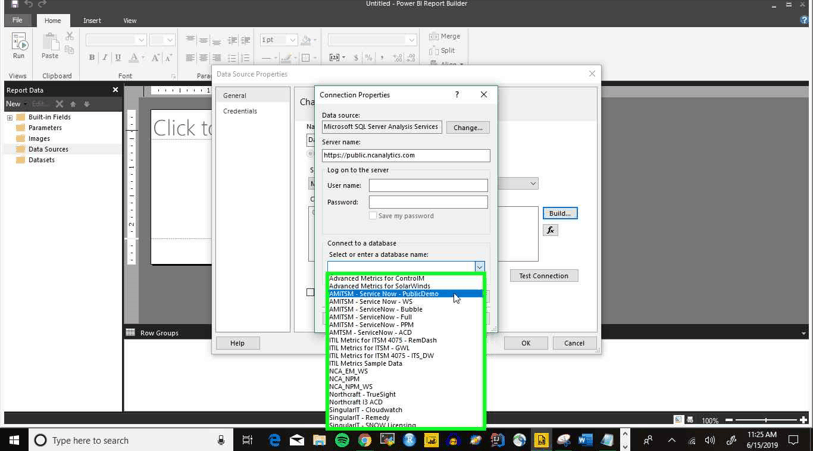813x453 pixels.
Task: Toggle Bold formatting in the ribbon
Action: [92, 58]
